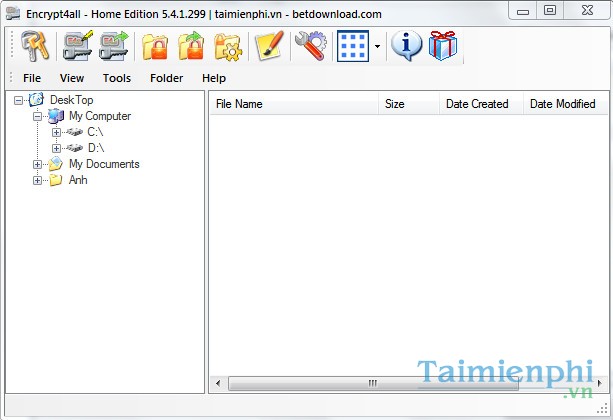
Task: Sort by Date Modified column header
Action: click(566, 104)
